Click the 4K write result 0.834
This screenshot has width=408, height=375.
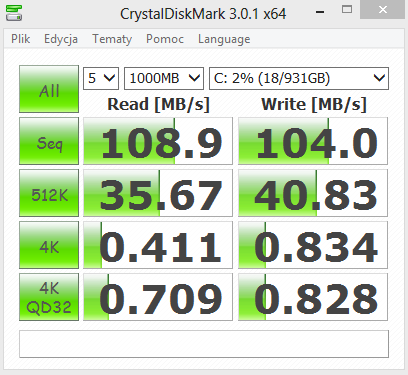pyautogui.click(x=313, y=245)
